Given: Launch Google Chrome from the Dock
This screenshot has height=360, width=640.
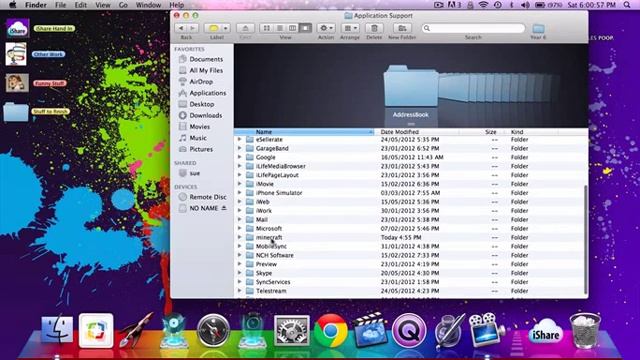Looking at the screenshot, I should (331, 330).
